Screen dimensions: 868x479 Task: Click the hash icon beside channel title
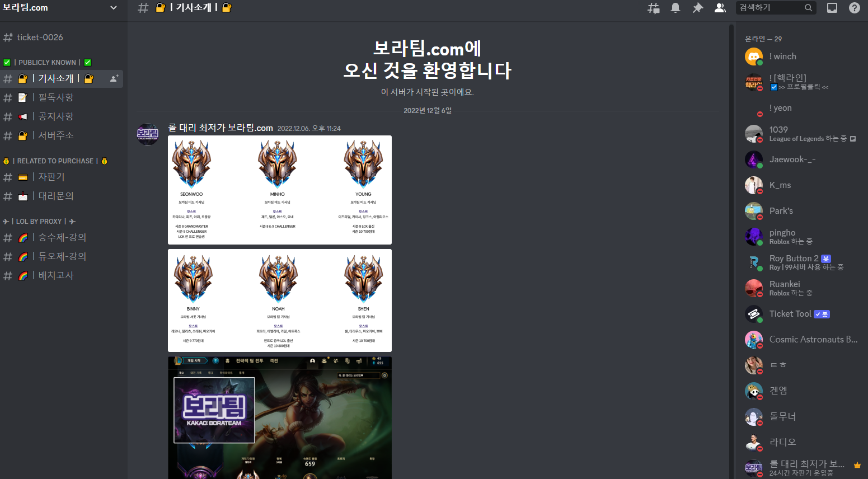[x=143, y=8]
